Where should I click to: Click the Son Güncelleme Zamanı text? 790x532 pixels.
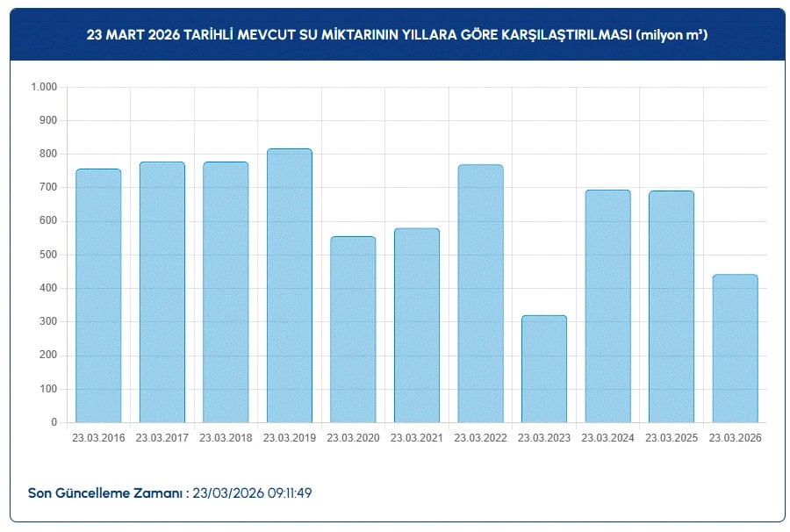click(x=105, y=492)
